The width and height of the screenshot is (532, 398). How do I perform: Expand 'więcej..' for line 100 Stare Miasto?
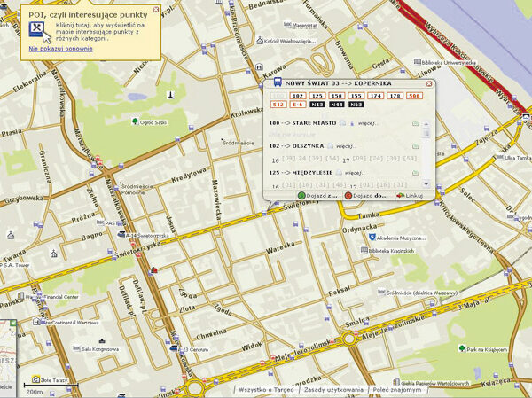pos(365,123)
